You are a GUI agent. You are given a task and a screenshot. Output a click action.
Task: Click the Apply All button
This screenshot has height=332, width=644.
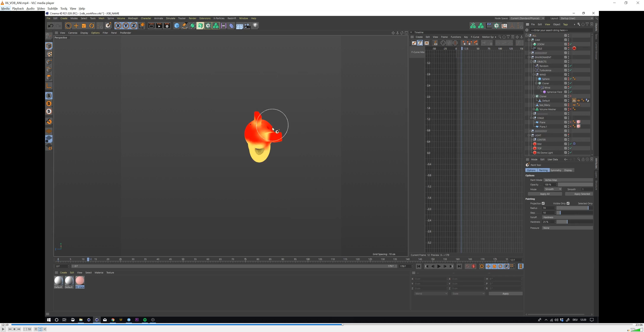tap(545, 194)
